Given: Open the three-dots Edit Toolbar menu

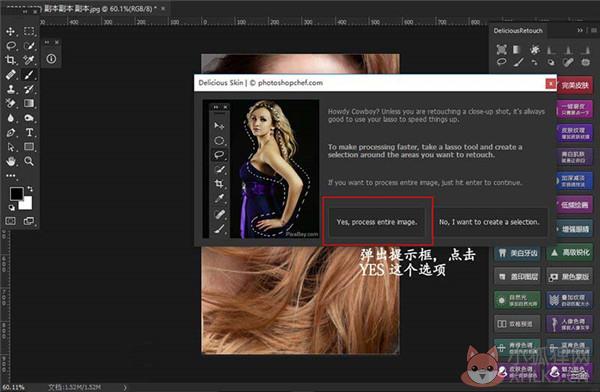Looking at the screenshot, I should click(x=10, y=176).
